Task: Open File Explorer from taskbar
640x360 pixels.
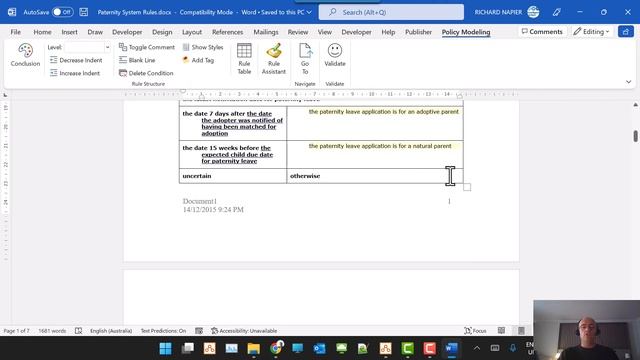Action: point(253,349)
